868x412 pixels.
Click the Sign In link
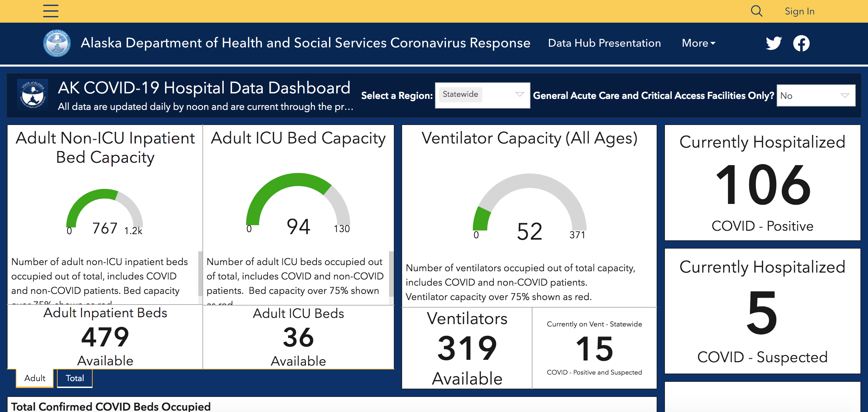coord(799,11)
